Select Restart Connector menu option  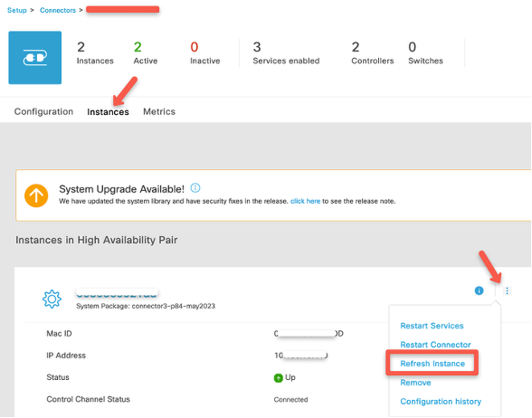(435, 345)
